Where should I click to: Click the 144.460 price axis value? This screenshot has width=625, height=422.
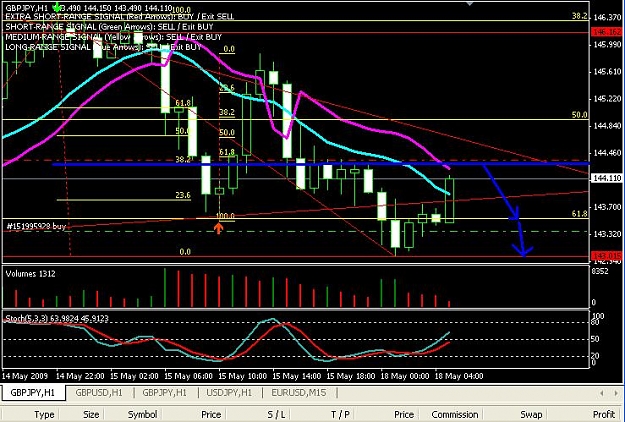(x=607, y=153)
